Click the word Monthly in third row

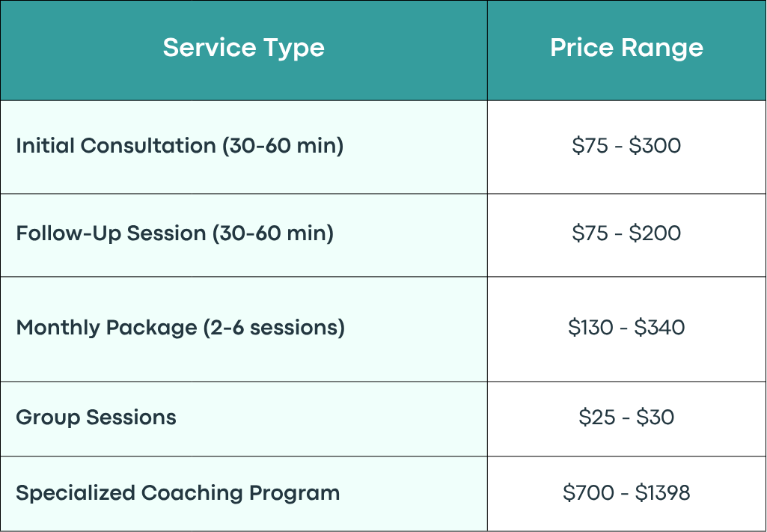tap(58, 328)
